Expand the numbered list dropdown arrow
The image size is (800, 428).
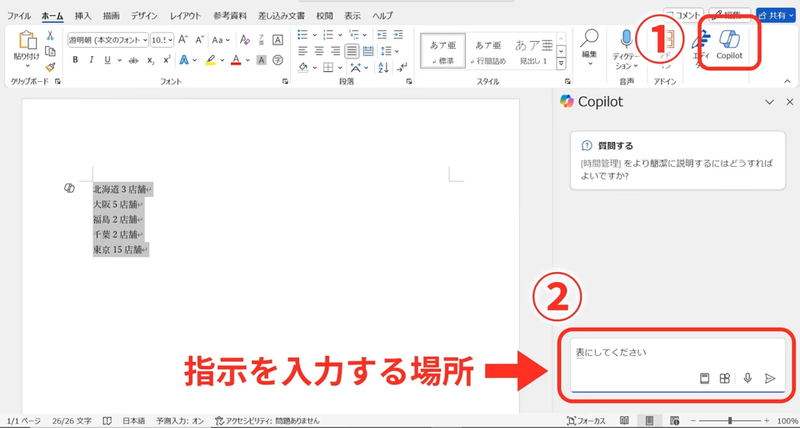(x=340, y=35)
